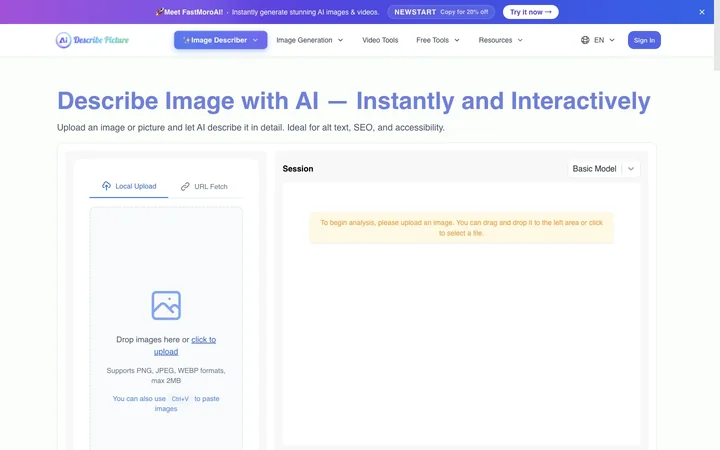Switch to the URL Fetch tab

204,186
